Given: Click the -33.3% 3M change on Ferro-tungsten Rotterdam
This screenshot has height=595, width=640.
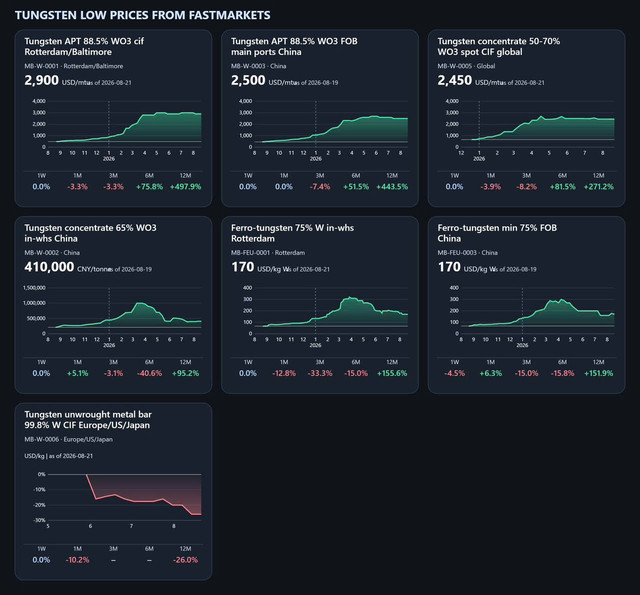Looking at the screenshot, I should (x=320, y=373).
